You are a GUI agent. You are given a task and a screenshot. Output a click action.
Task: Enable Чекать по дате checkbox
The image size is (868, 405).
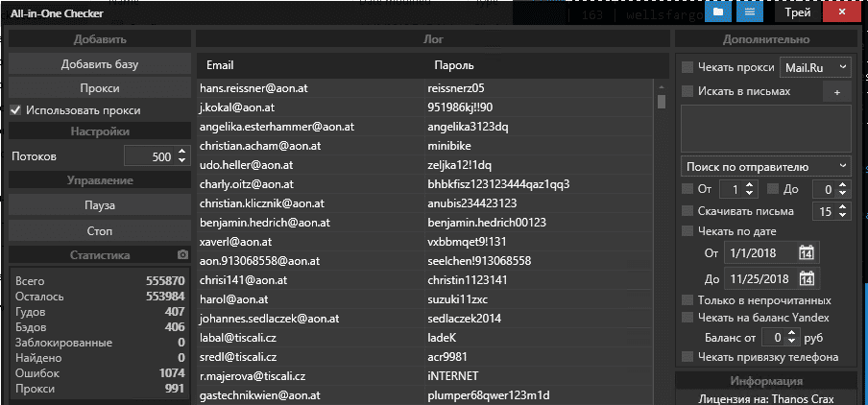coord(687,231)
